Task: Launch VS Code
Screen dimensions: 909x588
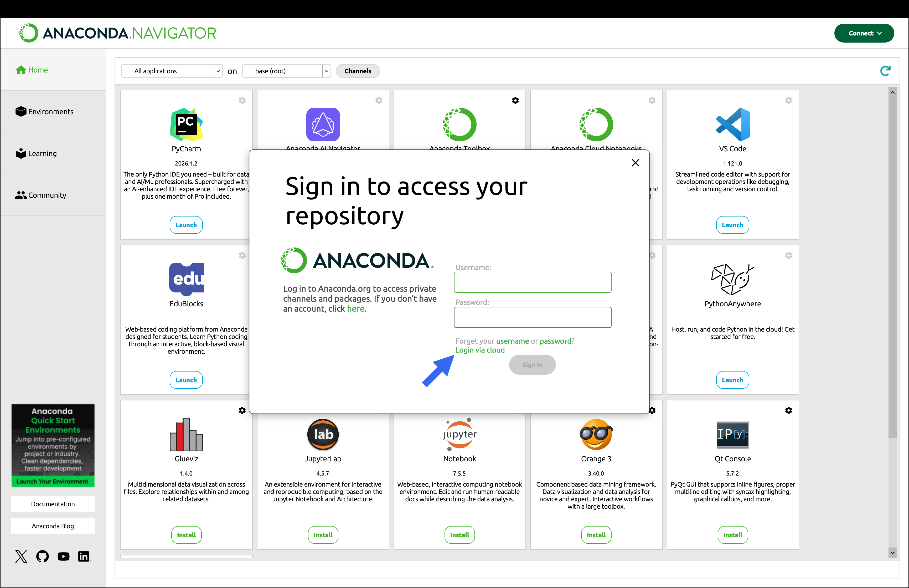Action: [733, 225]
